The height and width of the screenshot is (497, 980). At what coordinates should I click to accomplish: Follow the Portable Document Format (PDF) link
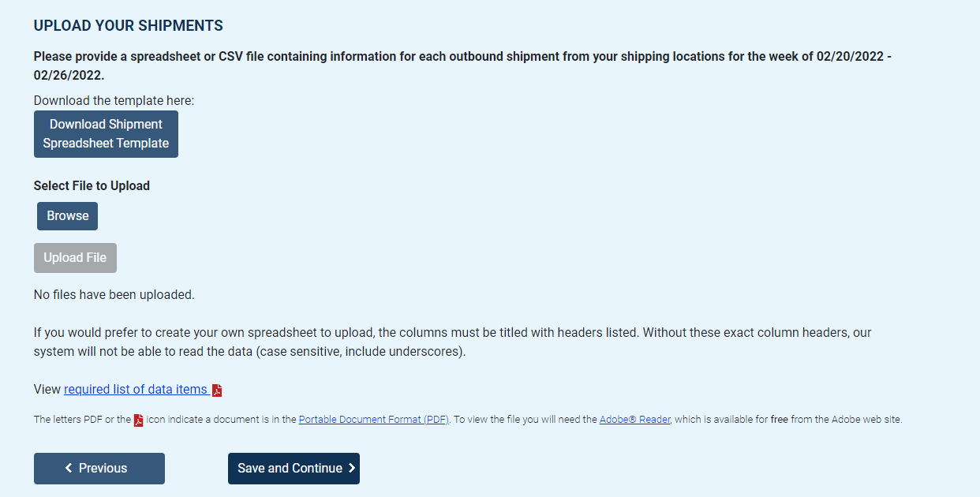pyautogui.click(x=373, y=420)
